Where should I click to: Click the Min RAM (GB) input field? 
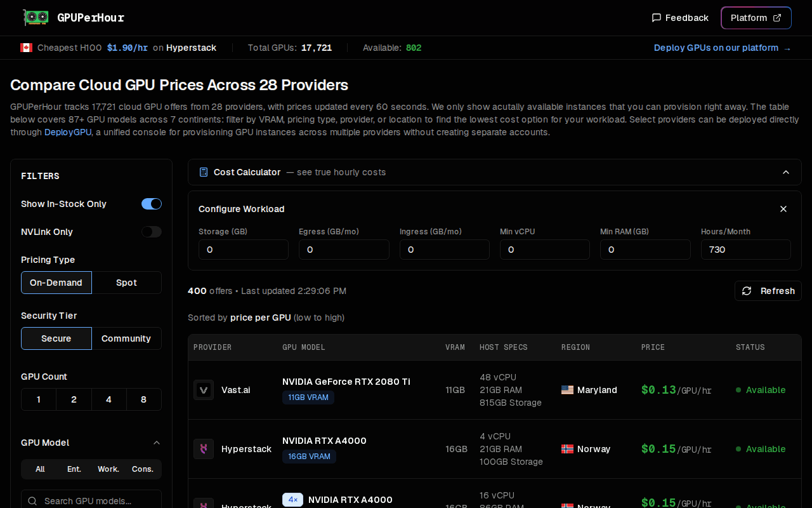(x=645, y=250)
